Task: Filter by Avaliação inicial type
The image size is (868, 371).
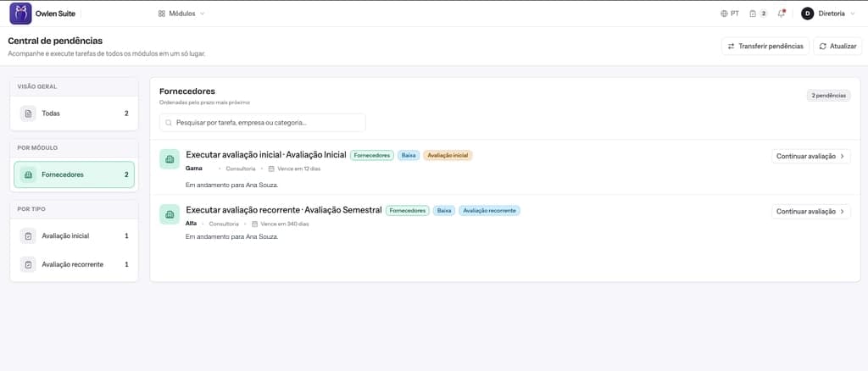Action: coord(75,235)
